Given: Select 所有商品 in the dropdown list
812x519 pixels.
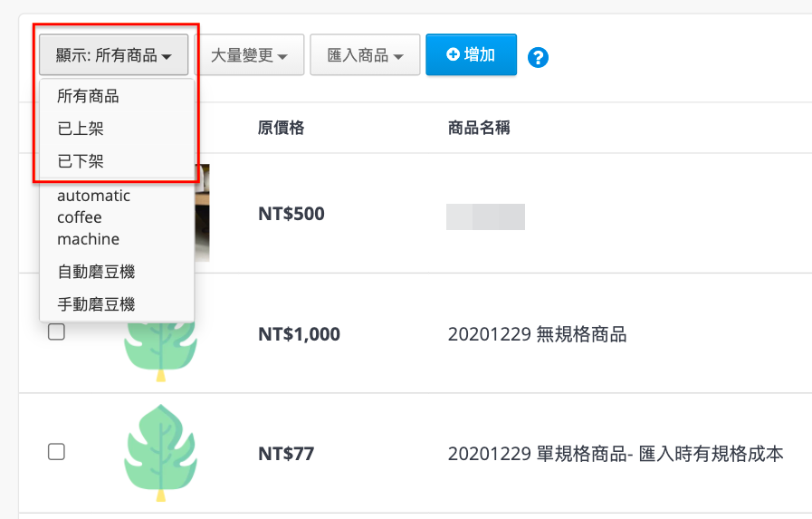Looking at the screenshot, I should pyautogui.click(x=88, y=96).
